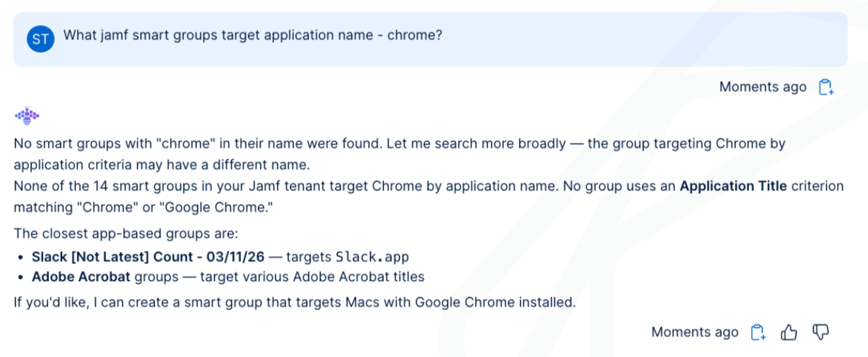Click the offer to create a Chrome smart group
This screenshot has width=868, height=357.
click(295, 302)
